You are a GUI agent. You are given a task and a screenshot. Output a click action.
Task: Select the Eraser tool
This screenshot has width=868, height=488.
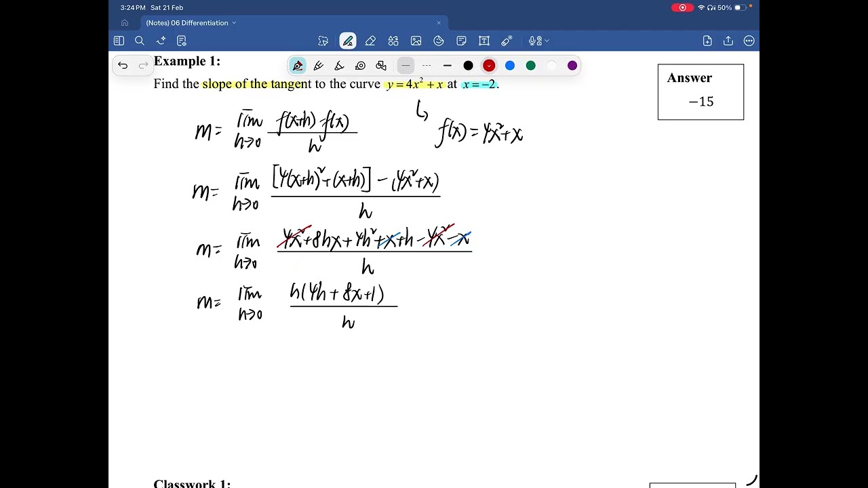click(x=370, y=41)
